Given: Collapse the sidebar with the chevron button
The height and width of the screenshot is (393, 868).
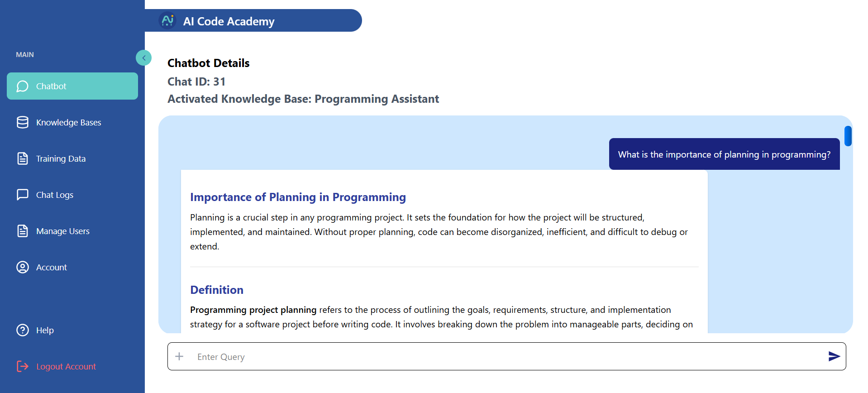Looking at the screenshot, I should tap(143, 58).
